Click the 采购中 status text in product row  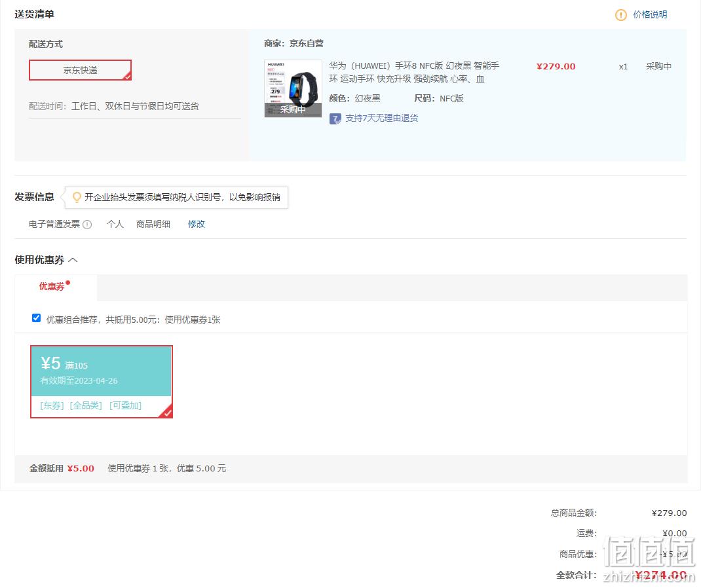(658, 67)
